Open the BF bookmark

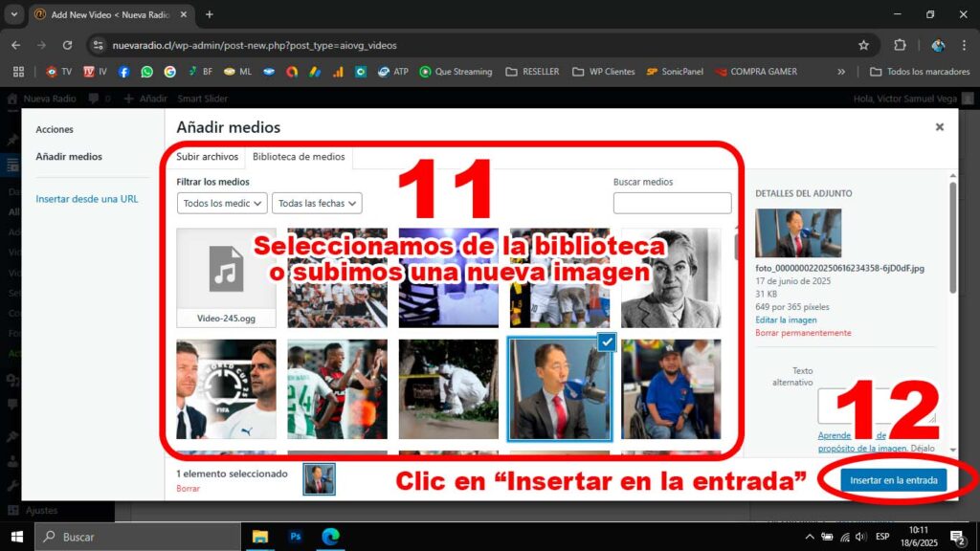pos(200,72)
